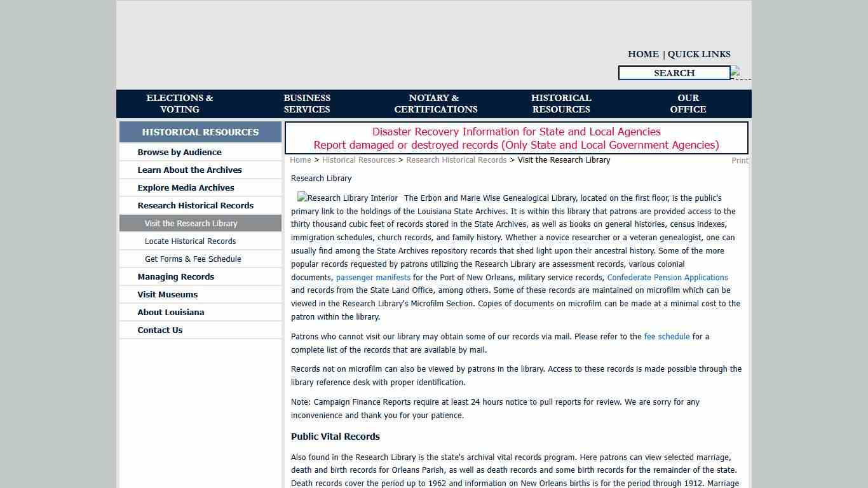This screenshot has width=868, height=488.
Task: Go to the Home link in header
Action: coord(643,54)
